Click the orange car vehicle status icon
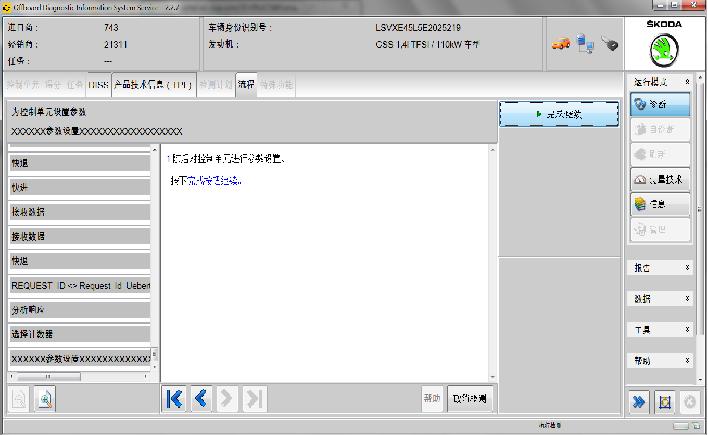708x435 pixels. pyautogui.click(x=561, y=44)
